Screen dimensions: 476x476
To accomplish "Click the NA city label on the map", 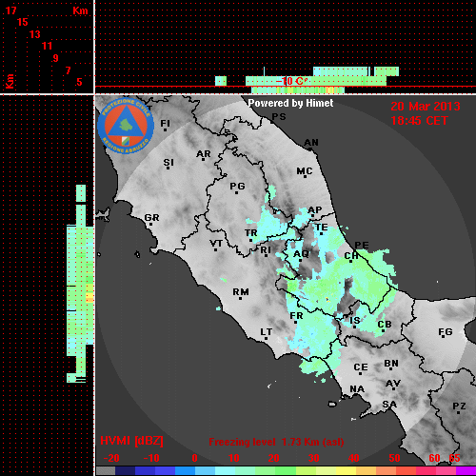I will tap(357, 389).
